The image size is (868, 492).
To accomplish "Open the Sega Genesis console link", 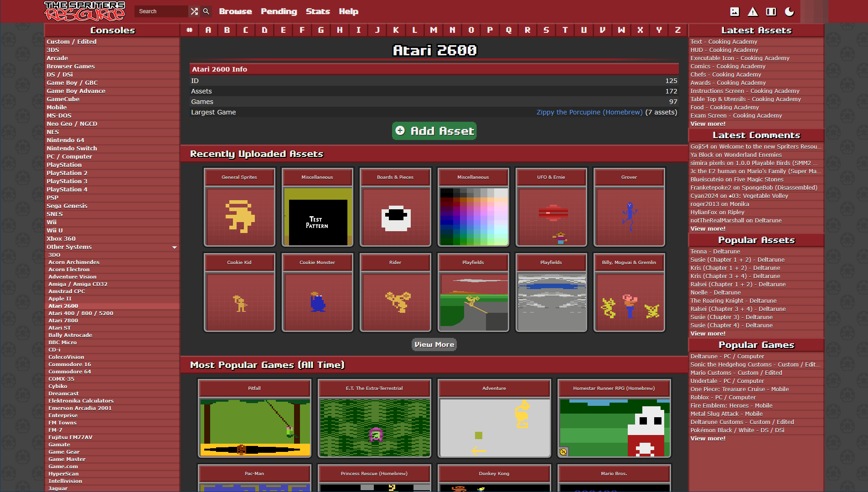I will click(x=67, y=206).
